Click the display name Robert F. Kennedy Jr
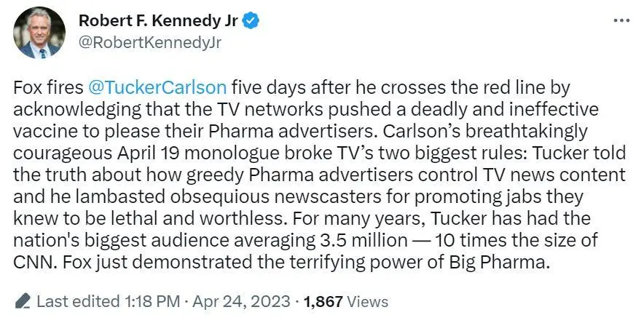The width and height of the screenshot is (644, 323). (160, 22)
